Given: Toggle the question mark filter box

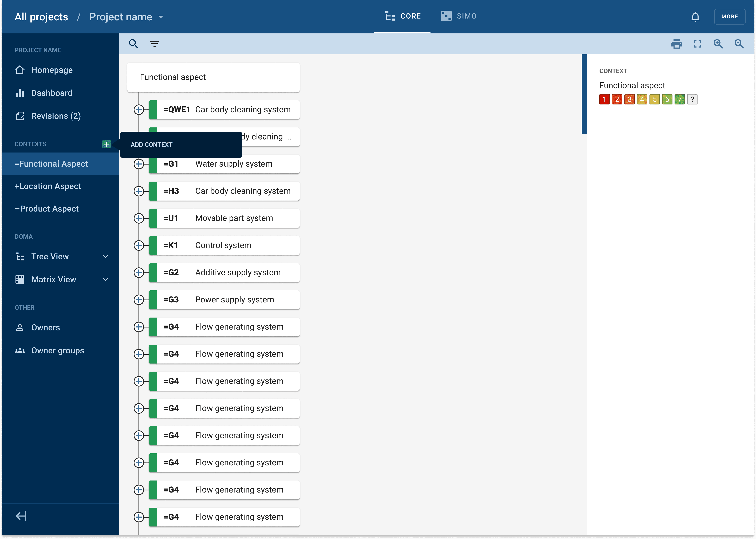Looking at the screenshot, I should point(692,99).
